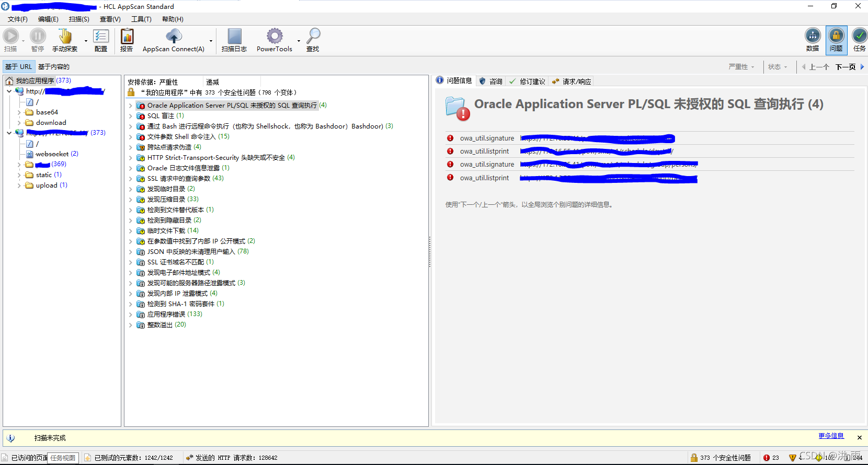Viewport: 868px width, 465px height.
Task: Open the 严重性 filter dropdown
Action: [x=741, y=67]
